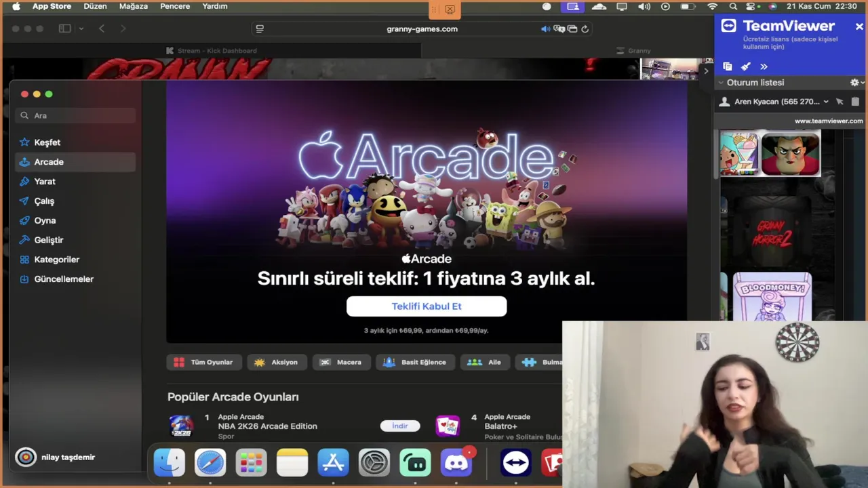This screenshot has height=488, width=868.
Task: Click TeamViewer file transfer icon
Action: coord(727,66)
